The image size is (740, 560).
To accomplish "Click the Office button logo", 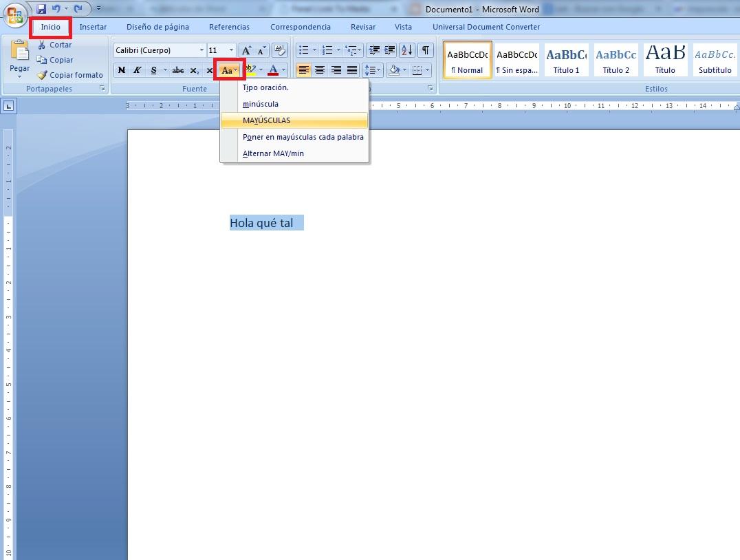I will pyautogui.click(x=15, y=16).
